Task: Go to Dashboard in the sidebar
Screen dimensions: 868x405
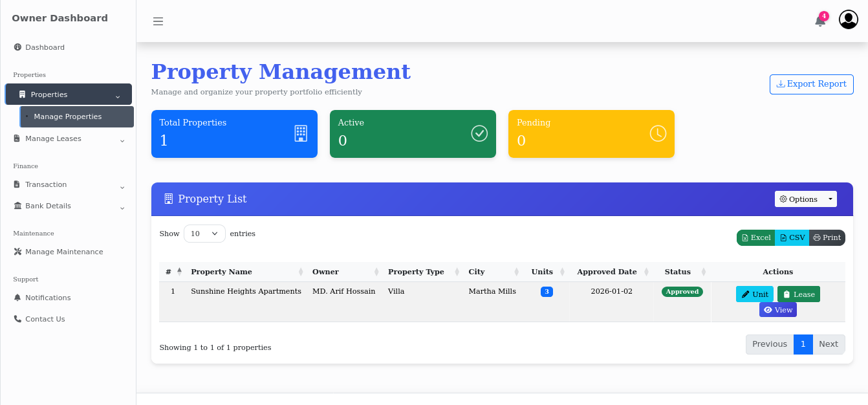Action: [x=45, y=47]
